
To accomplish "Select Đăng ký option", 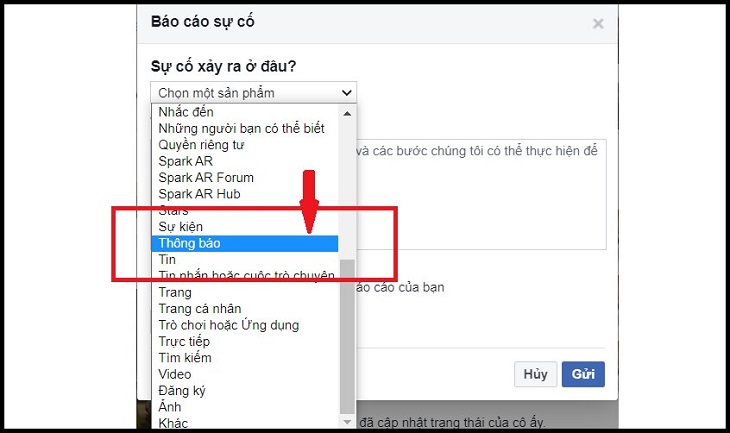I will point(245,390).
